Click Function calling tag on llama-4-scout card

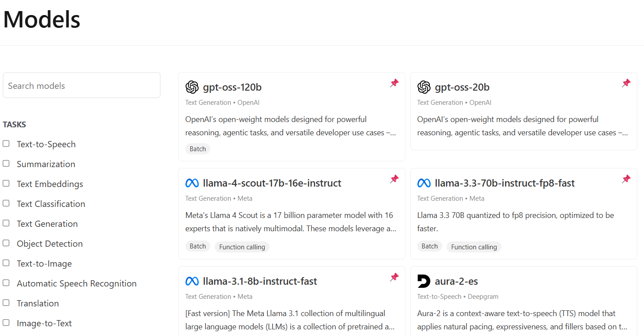point(242,247)
